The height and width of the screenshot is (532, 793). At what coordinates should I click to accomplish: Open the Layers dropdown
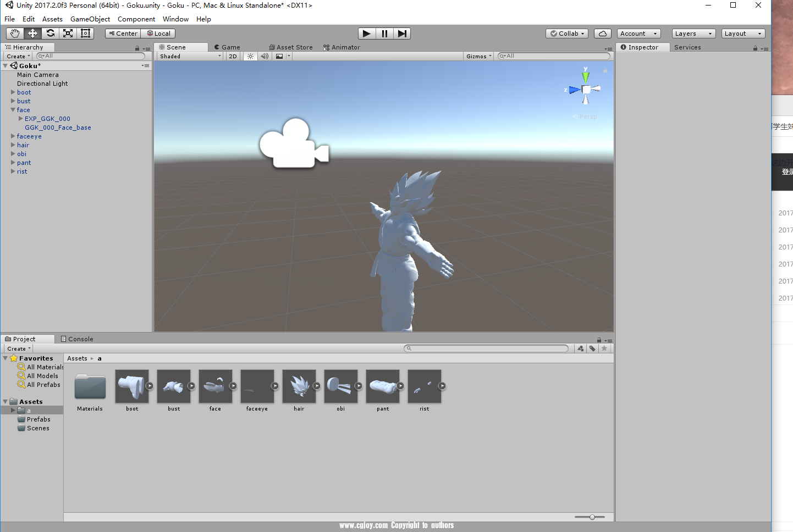693,34
